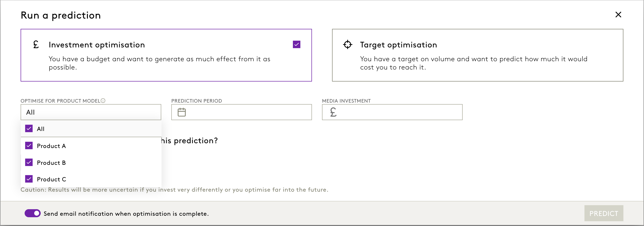Click the crosshair Target optimisation icon
Screen dimensions: 644x226
pyautogui.click(x=348, y=44)
